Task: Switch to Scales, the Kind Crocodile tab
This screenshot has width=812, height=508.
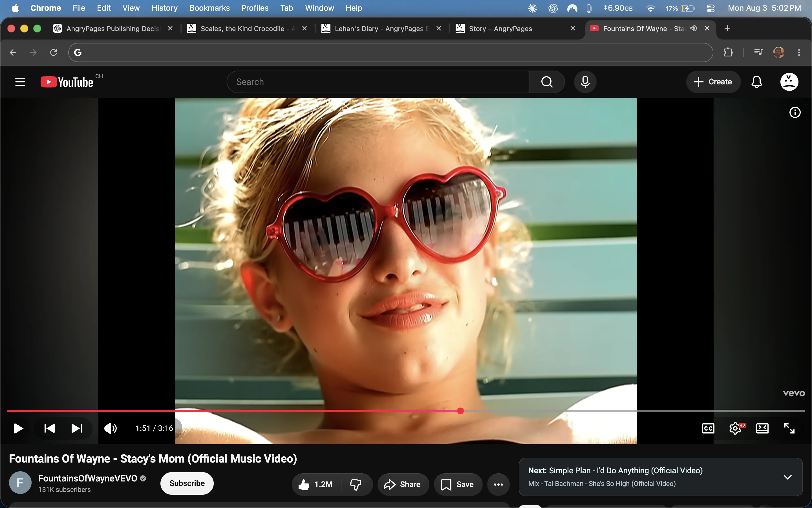Action: click(x=248, y=29)
